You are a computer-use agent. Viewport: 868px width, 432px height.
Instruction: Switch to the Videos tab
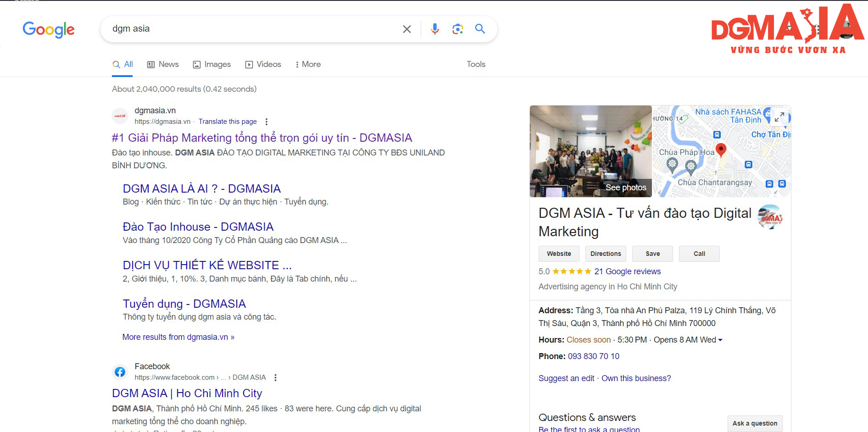(263, 64)
